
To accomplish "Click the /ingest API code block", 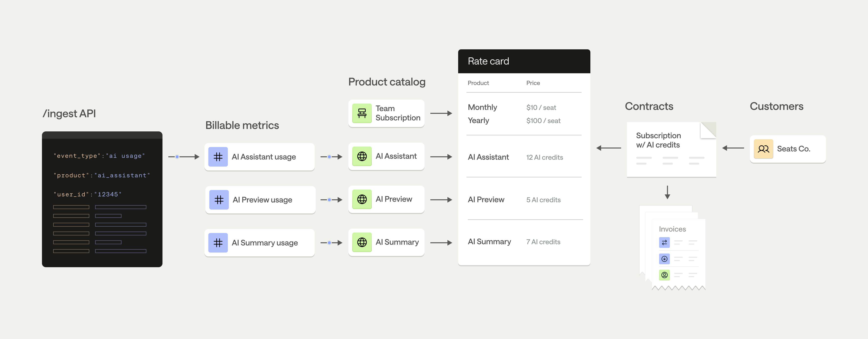I will (102, 199).
